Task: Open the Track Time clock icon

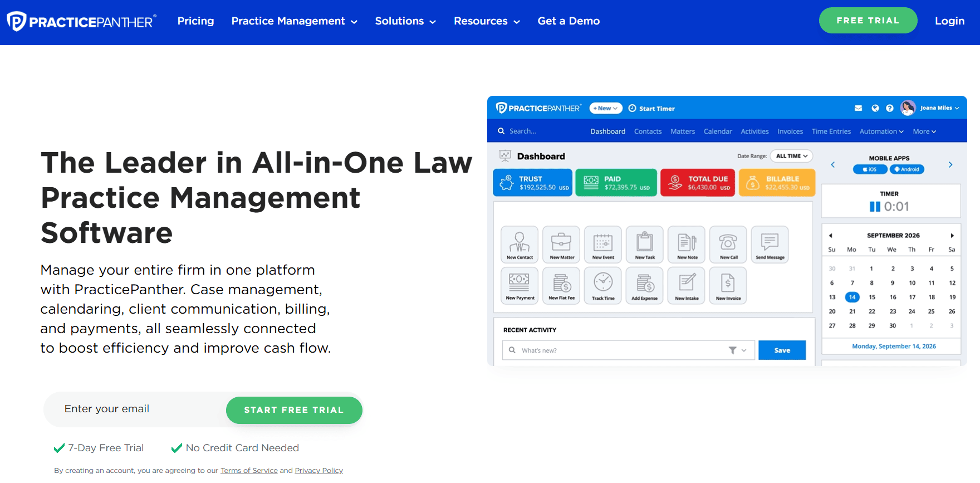Action: click(603, 285)
